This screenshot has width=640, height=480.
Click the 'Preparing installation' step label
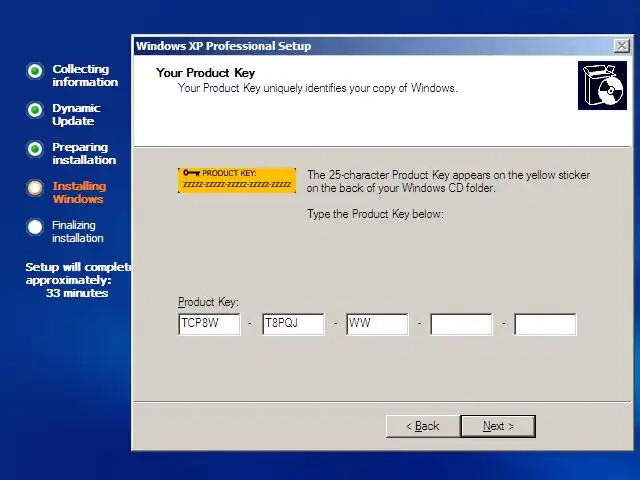84,153
